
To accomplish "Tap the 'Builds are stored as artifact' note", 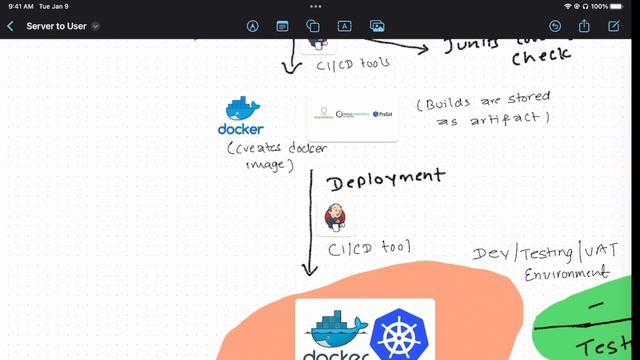I will point(484,109).
